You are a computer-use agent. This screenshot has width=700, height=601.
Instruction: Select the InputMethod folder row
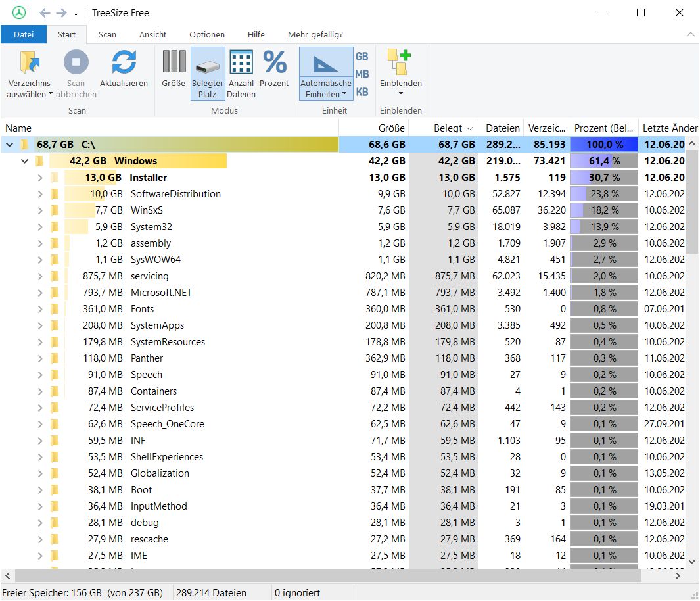pos(343,506)
